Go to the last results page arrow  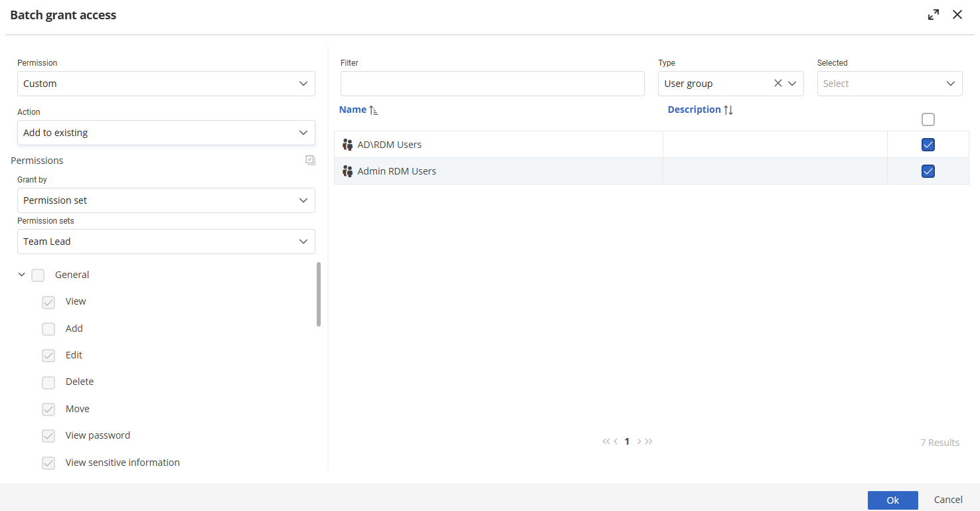(649, 441)
